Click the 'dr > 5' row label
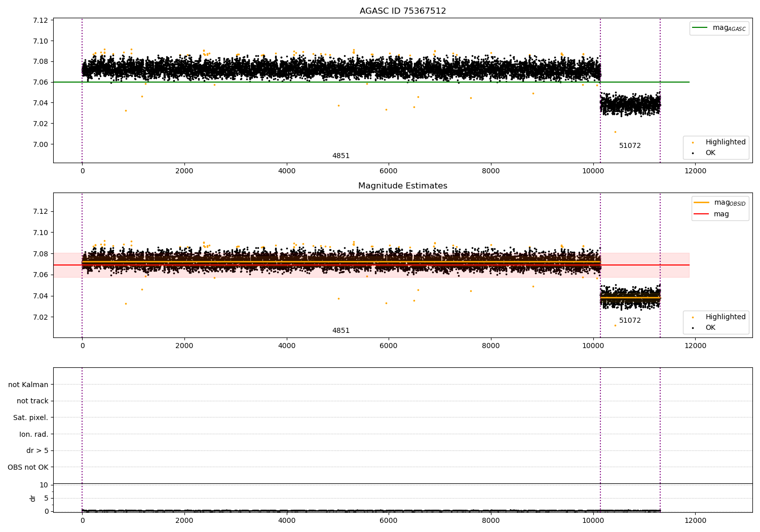760x532 pixels. point(37,450)
